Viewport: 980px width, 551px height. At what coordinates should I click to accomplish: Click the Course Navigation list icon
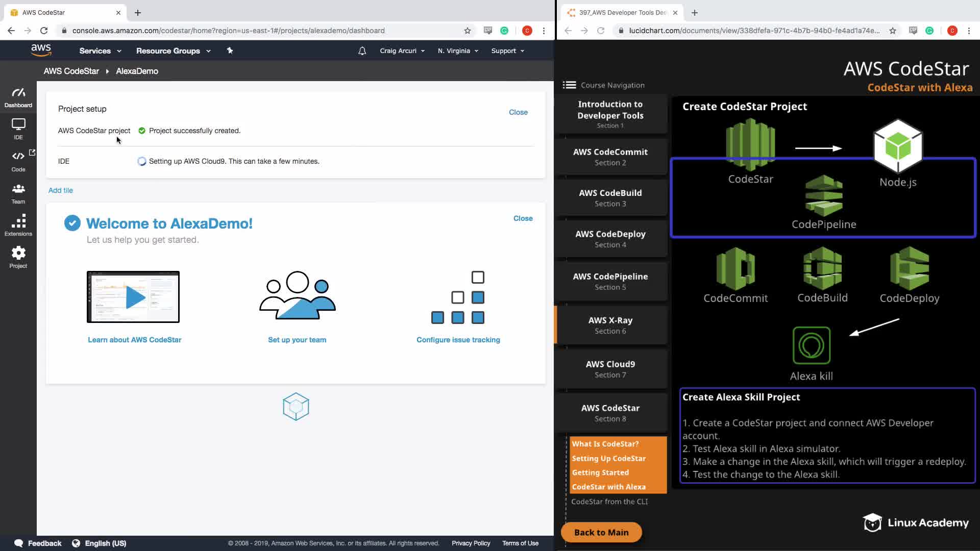569,85
